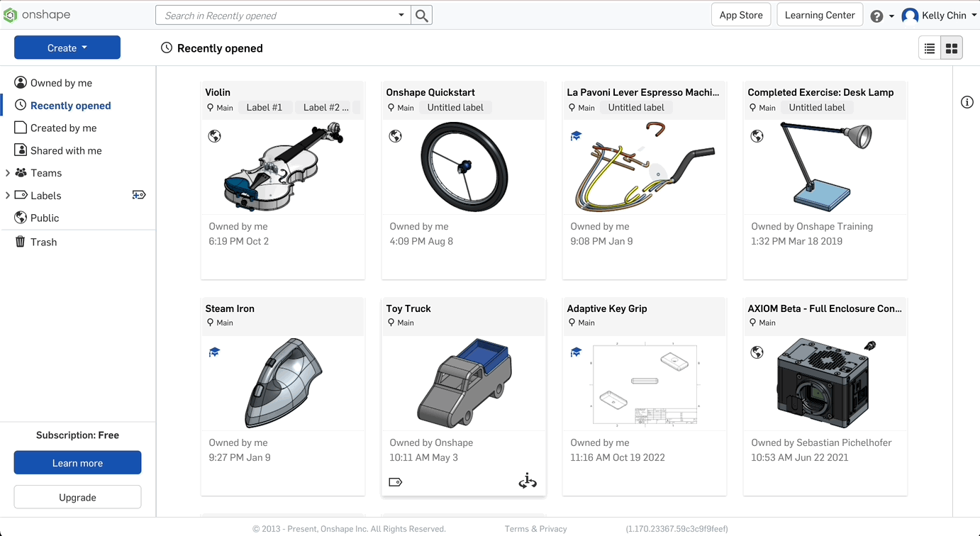Open the AXIOM Beta enclosure thumbnail
Screen dimensions: 980x536
tap(825, 383)
